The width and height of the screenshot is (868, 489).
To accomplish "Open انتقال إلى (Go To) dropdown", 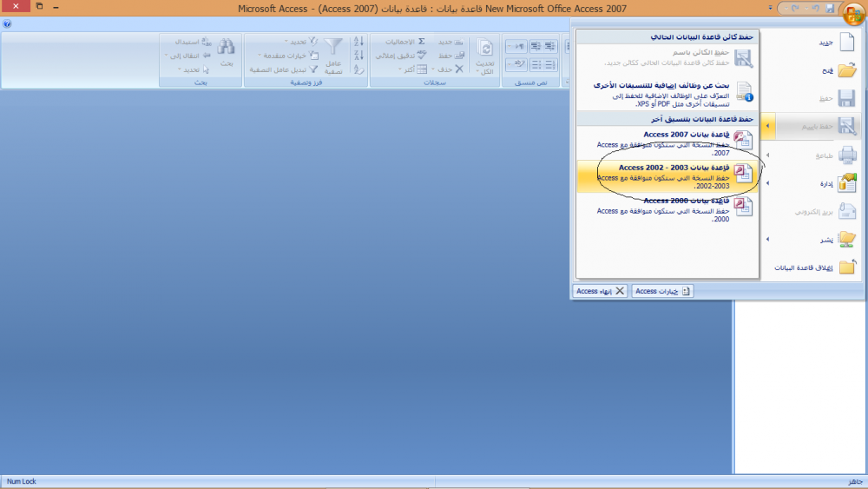I will (188, 56).
